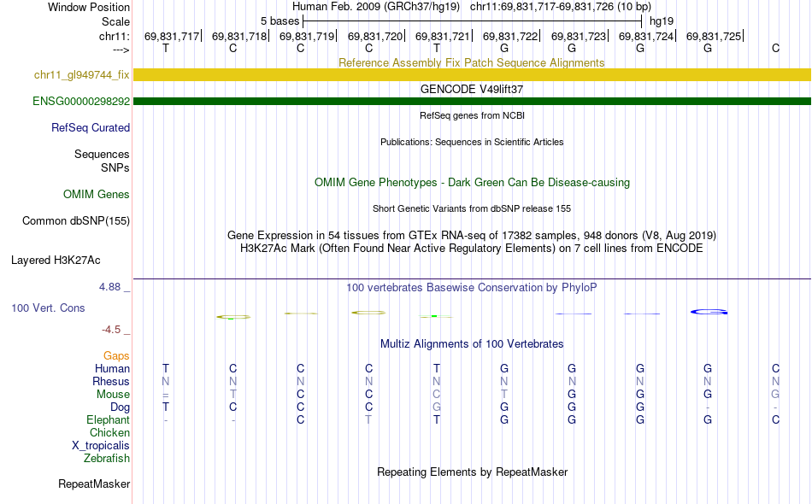This screenshot has height=504, width=812.
Task: Click the Scale track label
Action: pos(115,21)
